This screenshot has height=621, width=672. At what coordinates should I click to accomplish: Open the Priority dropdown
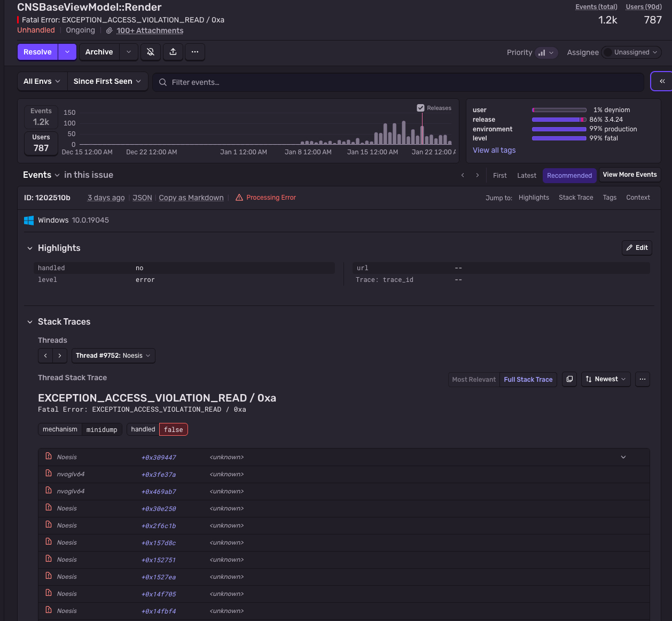(x=546, y=53)
